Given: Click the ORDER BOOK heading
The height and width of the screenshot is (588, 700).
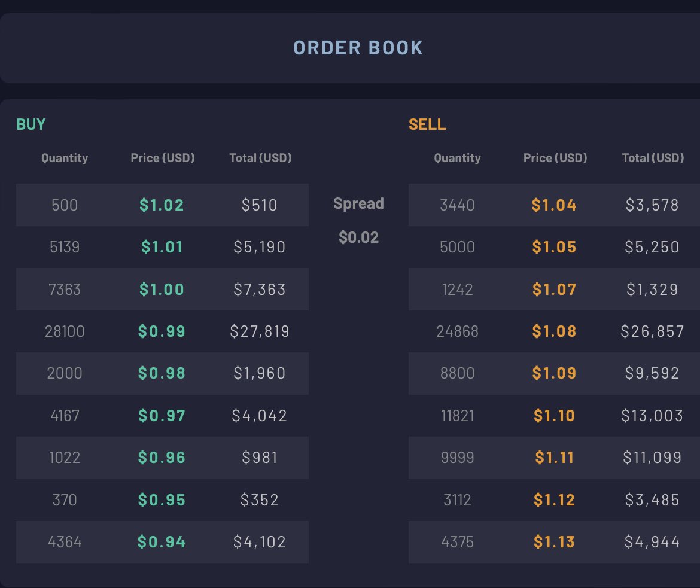Looking at the screenshot, I should pos(358,48).
